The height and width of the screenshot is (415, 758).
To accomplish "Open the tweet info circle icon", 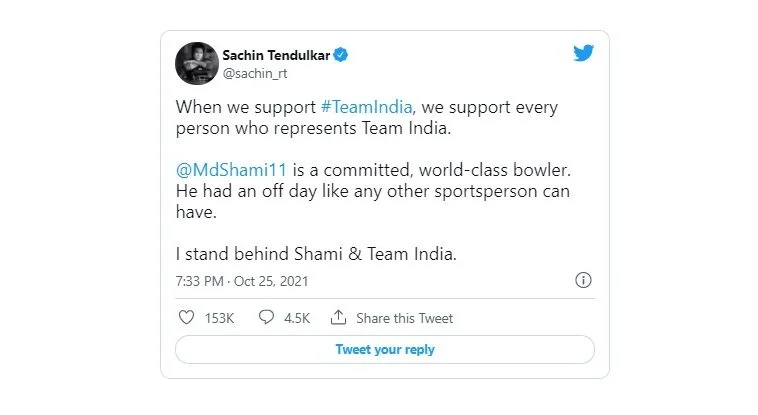I will pos(583,280).
